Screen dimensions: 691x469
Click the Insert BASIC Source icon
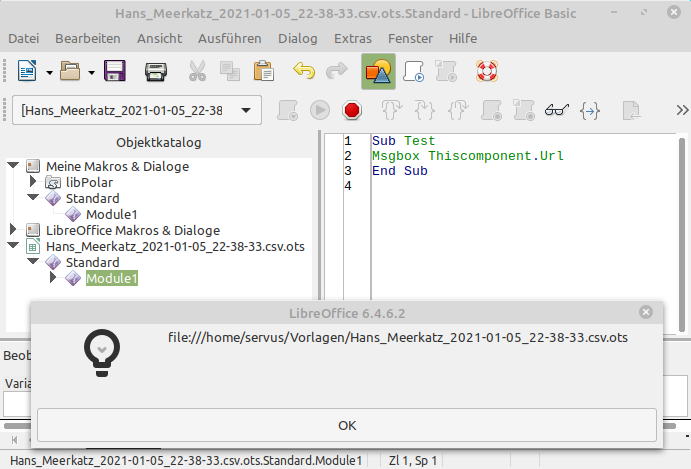coord(631,110)
